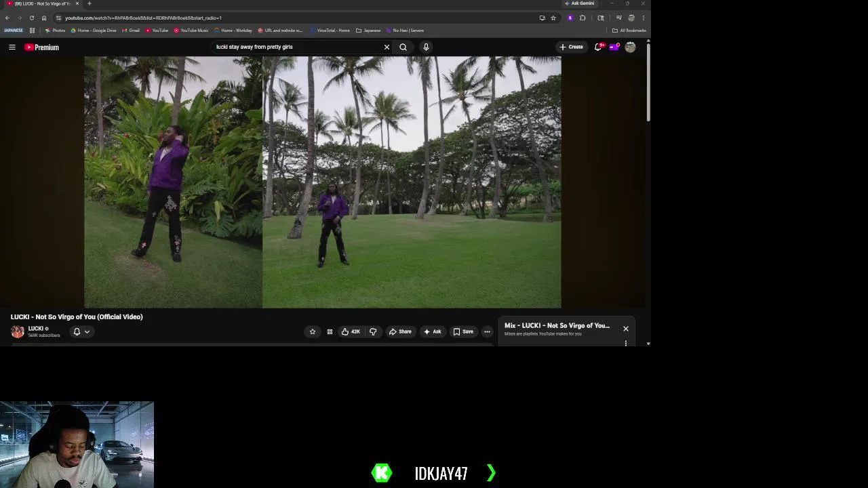Open URL and website scanner bookmark
The image size is (868, 488).
281,30
